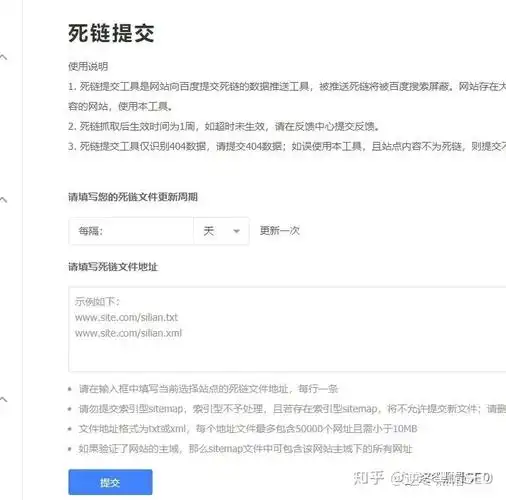
Task: Click the line about 仅识别404数据
Action: point(287,146)
